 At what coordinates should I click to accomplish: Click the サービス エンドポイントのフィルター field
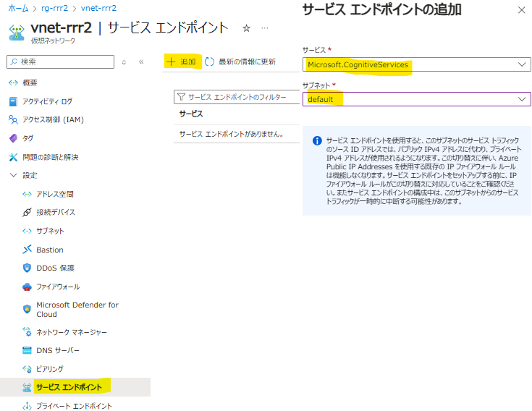pos(237,97)
